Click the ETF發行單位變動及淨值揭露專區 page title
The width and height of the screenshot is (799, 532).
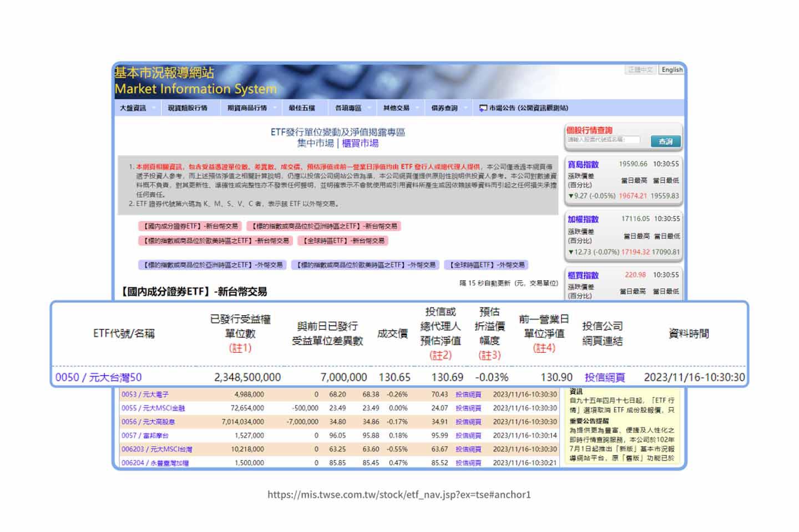(x=338, y=132)
